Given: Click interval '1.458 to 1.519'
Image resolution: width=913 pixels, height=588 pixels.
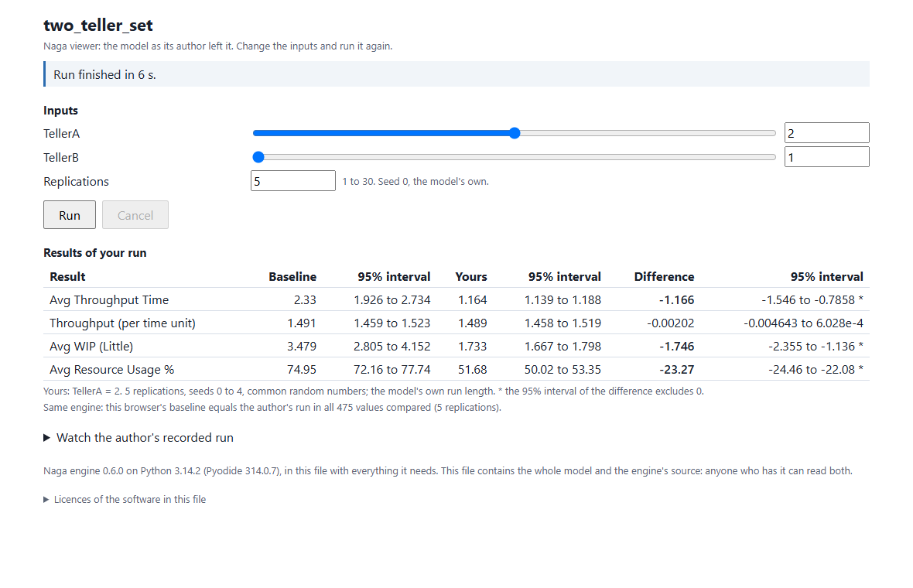Looking at the screenshot, I should click(563, 323).
